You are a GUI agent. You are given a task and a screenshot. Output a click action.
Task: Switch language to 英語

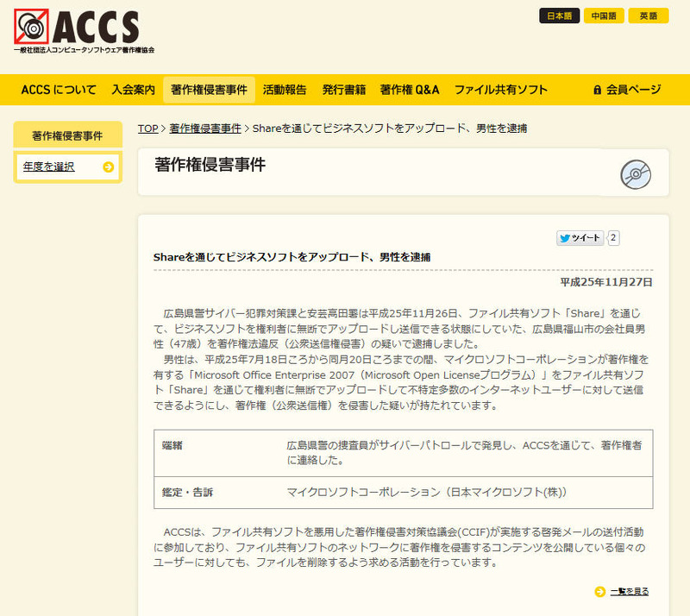point(649,16)
